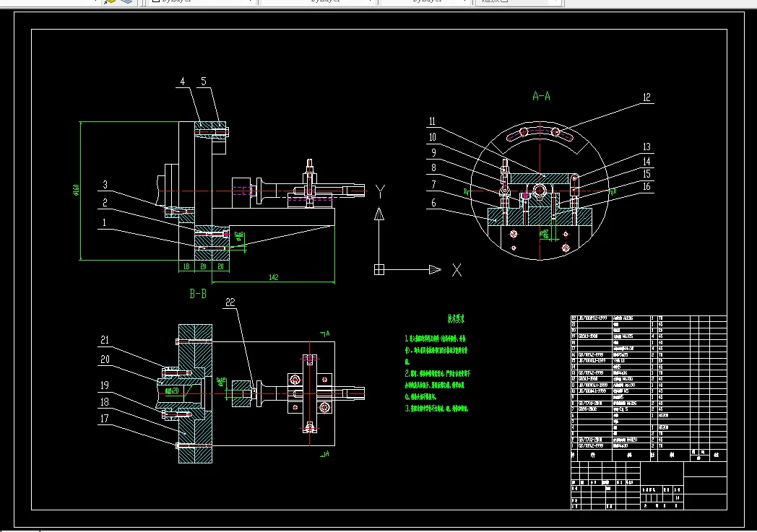Select part callout number 10
This screenshot has width=757, height=532.
click(433, 137)
